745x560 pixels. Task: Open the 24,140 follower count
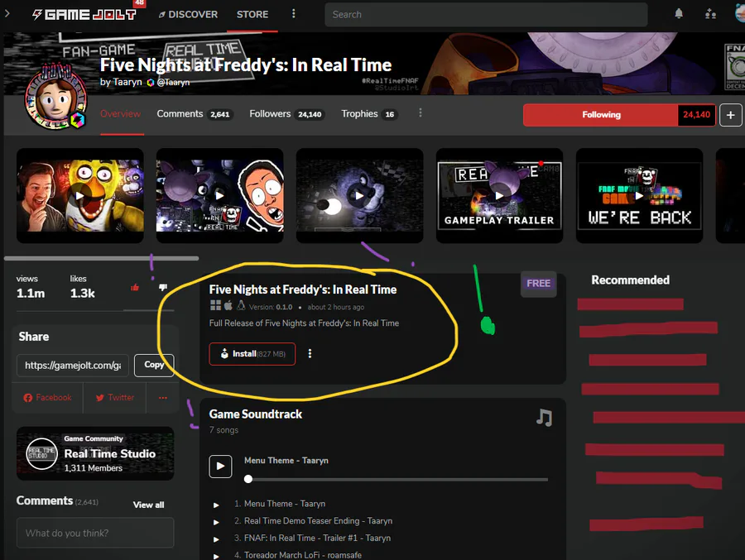[x=696, y=115]
